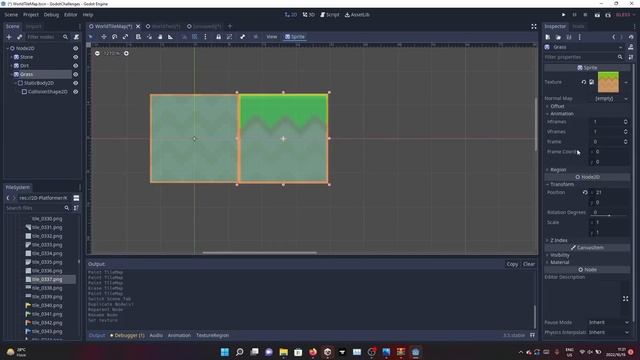The image size is (640, 360).
Task: Select the Scale mode tool
Action: pyautogui.click(x=126, y=37)
